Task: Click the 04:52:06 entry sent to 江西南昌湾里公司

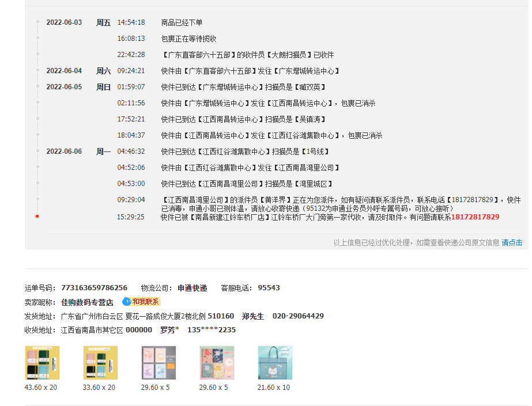Action: [250, 168]
